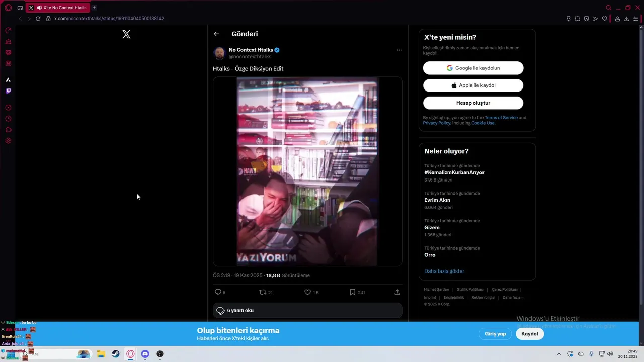
Task: Open the Opera GX main menu logo
Action: tap(8, 8)
